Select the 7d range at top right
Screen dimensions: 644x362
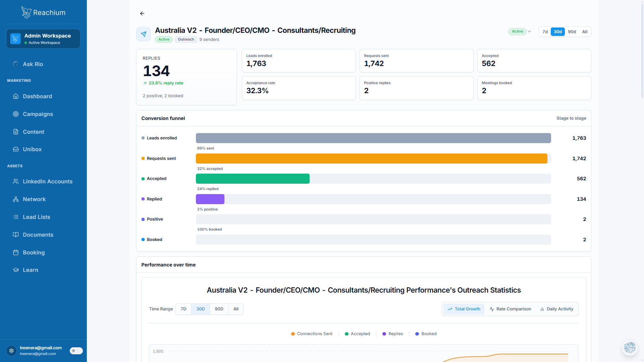coord(545,32)
